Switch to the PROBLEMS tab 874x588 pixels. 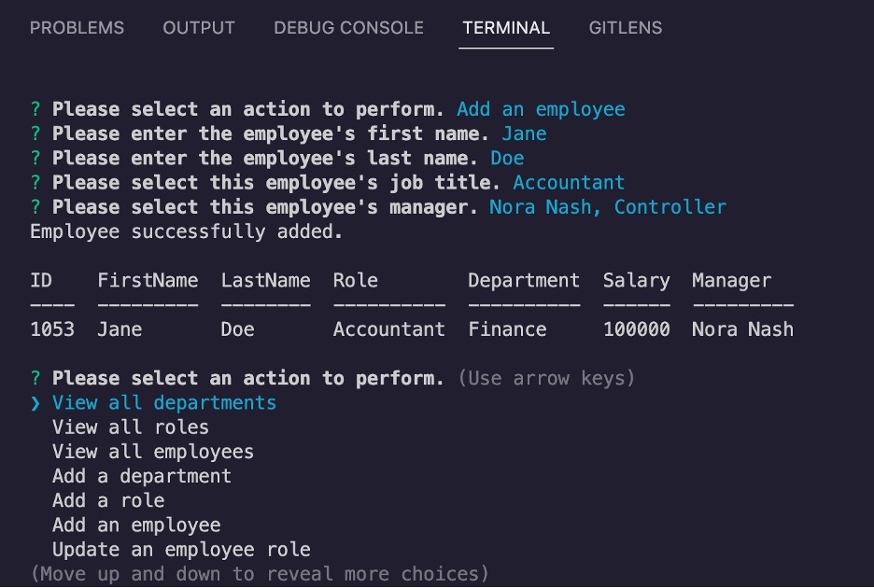coord(77,28)
